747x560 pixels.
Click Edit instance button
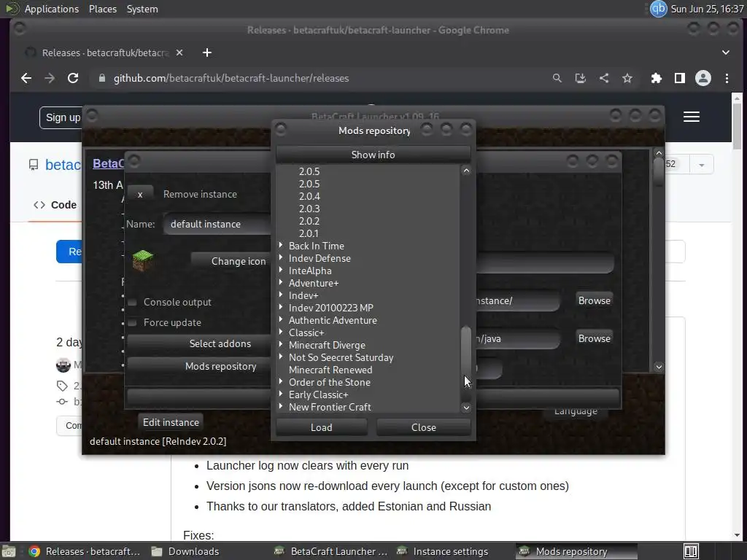pyautogui.click(x=171, y=422)
